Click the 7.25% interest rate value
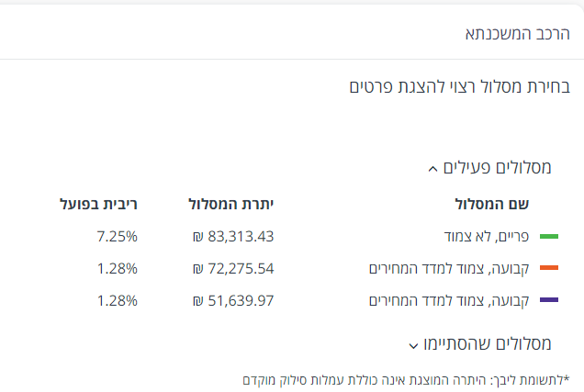This screenshot has height=392, width=584. click(x=117, y=237)
